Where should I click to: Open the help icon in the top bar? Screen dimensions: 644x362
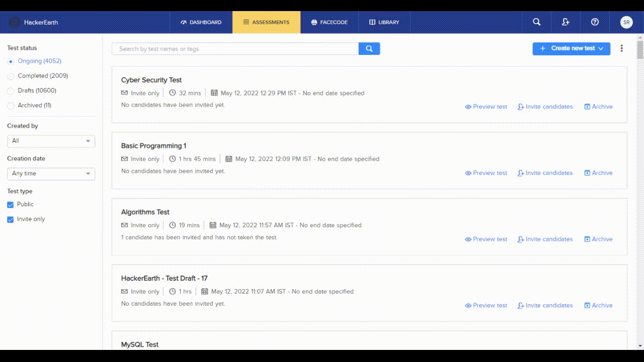click(x=595, y=22)
